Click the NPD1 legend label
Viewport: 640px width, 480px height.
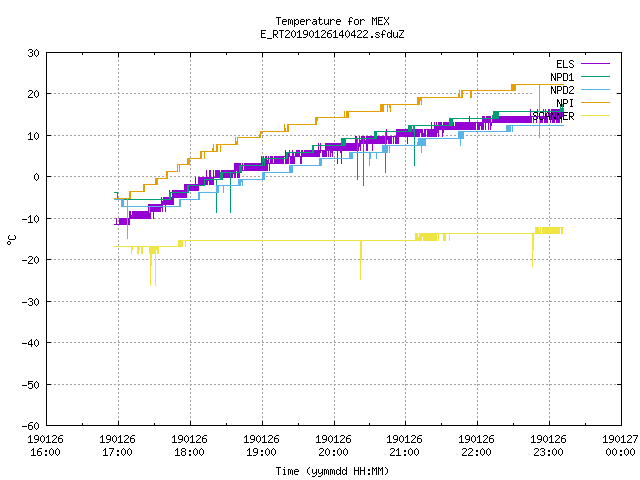click(562, 77)
